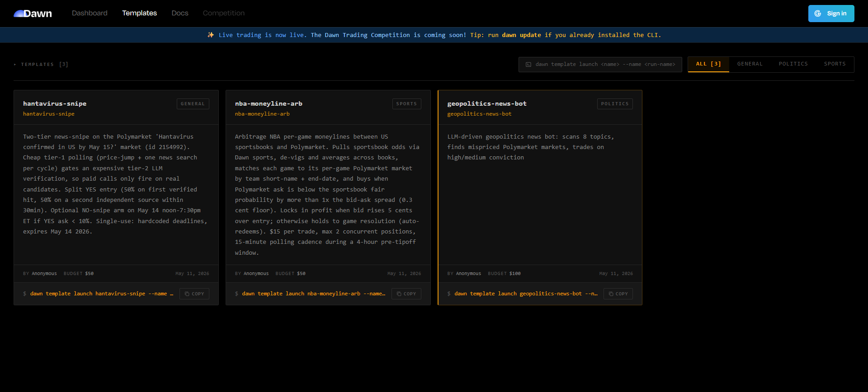This screenshot has height=392, width=868.
Task: Click the Google icon in Sign in
Action: 818,14
